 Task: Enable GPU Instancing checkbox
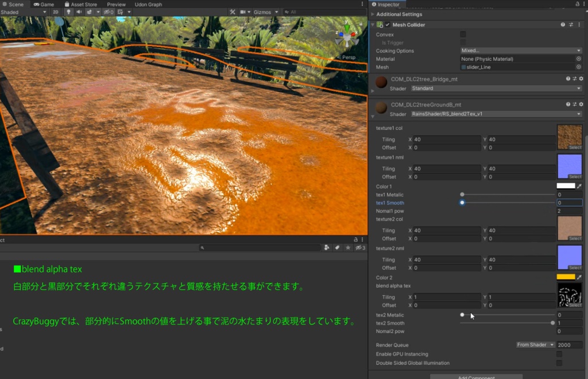[x=559, y=354]
